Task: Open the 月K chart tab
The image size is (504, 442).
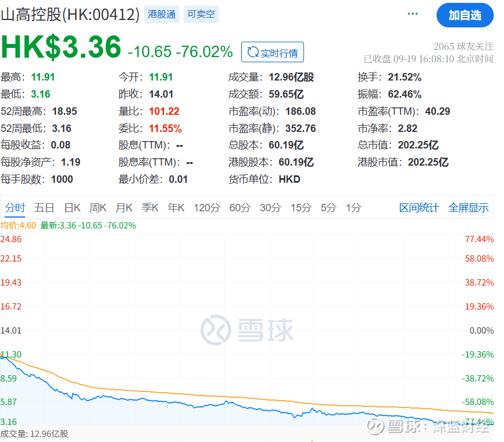Action: [x=124, y=208]
